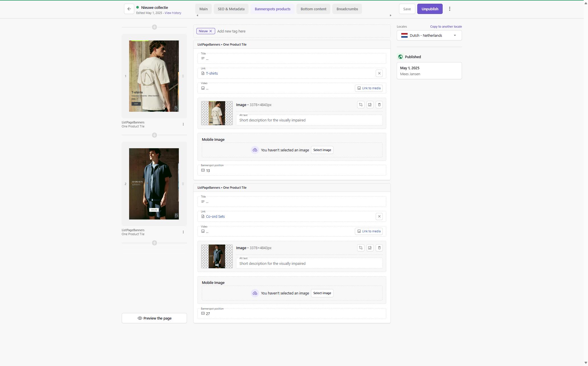Click Preview the page button
The width and height of the screenshot is (588, 366).
154,318
